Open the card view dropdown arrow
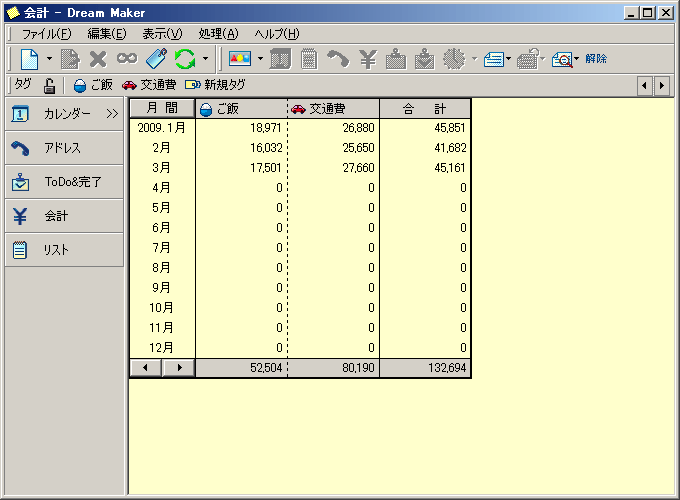The height and width of the screenshot is (500, 680). 509,59
